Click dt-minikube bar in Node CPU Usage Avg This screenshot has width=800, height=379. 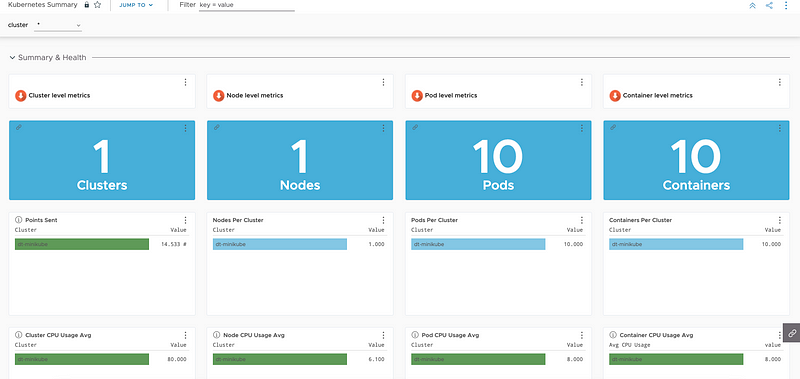(x=280, y=360)
